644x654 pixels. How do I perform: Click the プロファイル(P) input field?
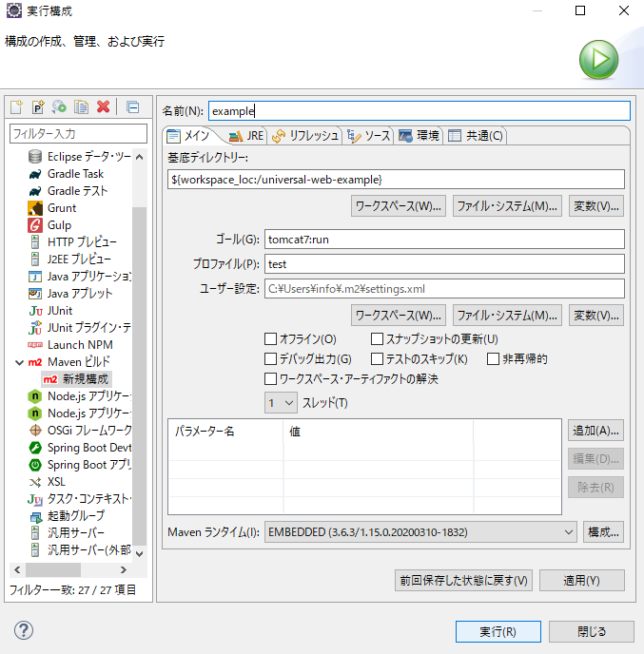pos(444,264)
